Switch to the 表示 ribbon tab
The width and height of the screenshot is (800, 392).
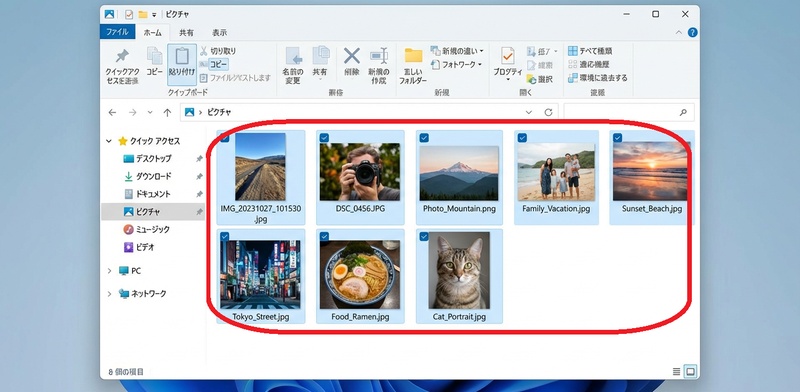point(219,32)
